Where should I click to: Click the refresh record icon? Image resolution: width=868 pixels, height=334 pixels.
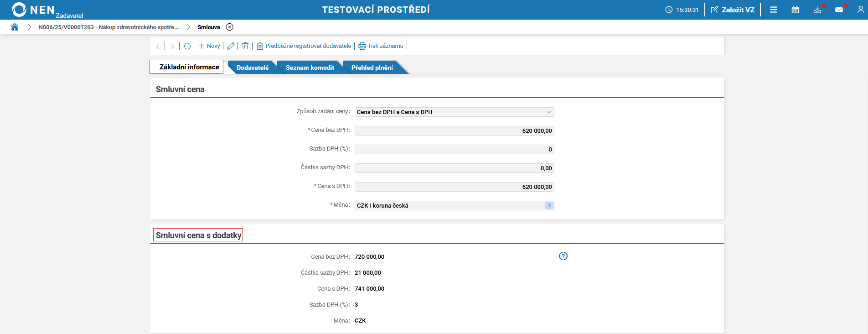[187, 46]
